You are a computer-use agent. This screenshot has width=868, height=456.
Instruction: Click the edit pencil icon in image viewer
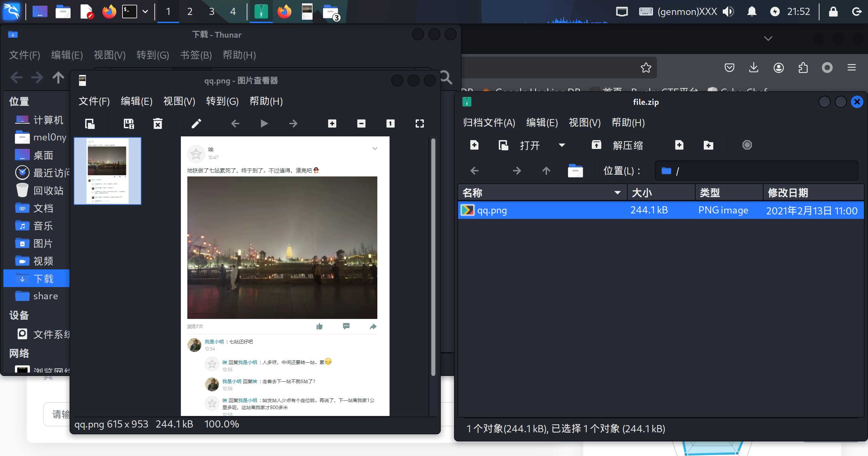pos(196,123)
